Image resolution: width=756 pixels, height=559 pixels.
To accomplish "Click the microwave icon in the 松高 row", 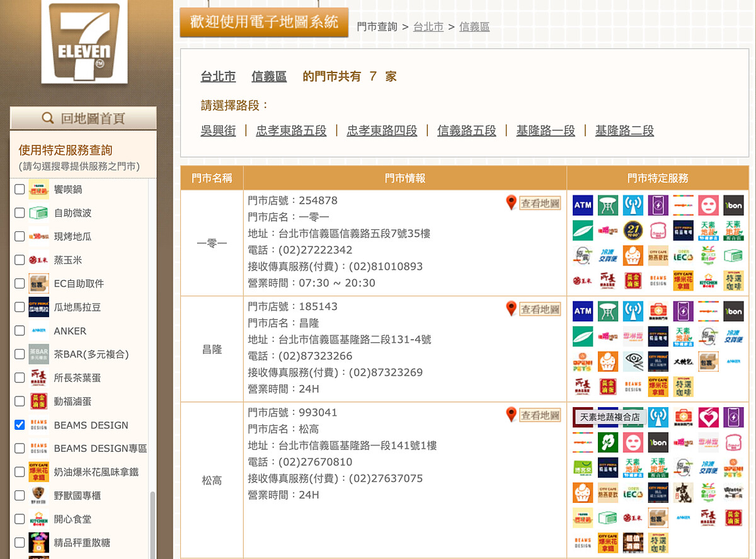I will (x=608, y=518).
